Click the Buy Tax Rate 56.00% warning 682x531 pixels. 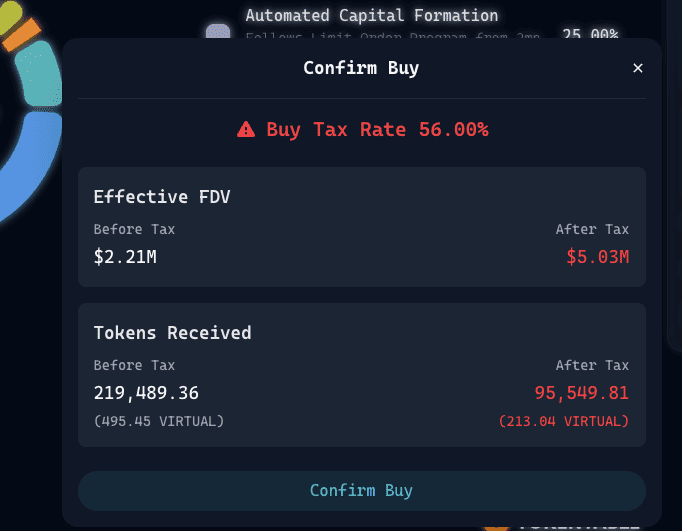point(377,129)
